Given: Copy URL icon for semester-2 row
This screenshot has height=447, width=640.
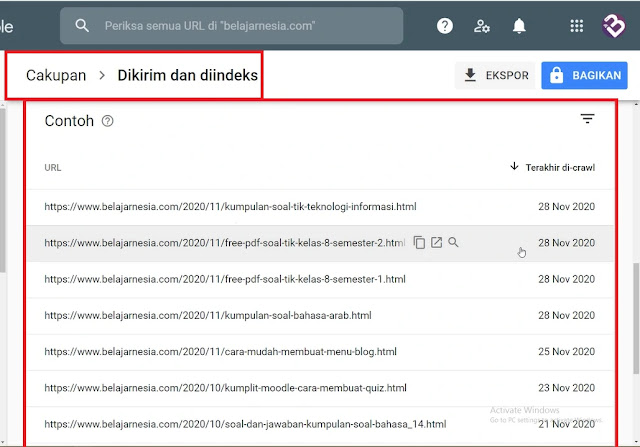Looking at the screenshot, I should pos(419,242).
